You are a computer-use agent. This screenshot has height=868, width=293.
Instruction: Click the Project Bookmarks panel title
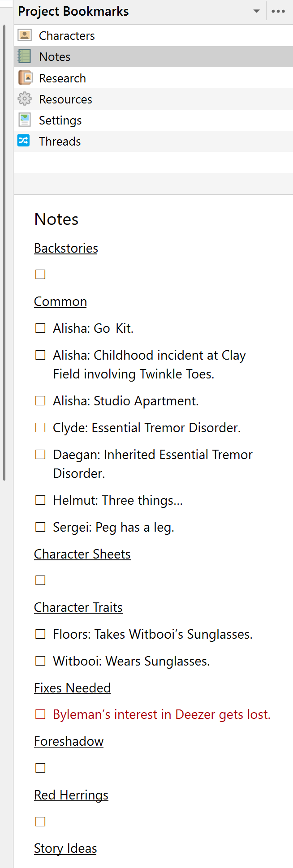click(x=73, y=11)
